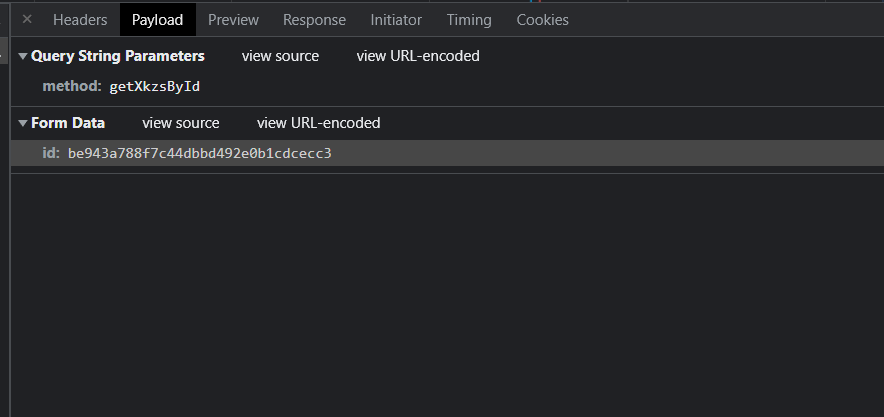
Task: Click the method parameter key
Action: click(71, 87)
